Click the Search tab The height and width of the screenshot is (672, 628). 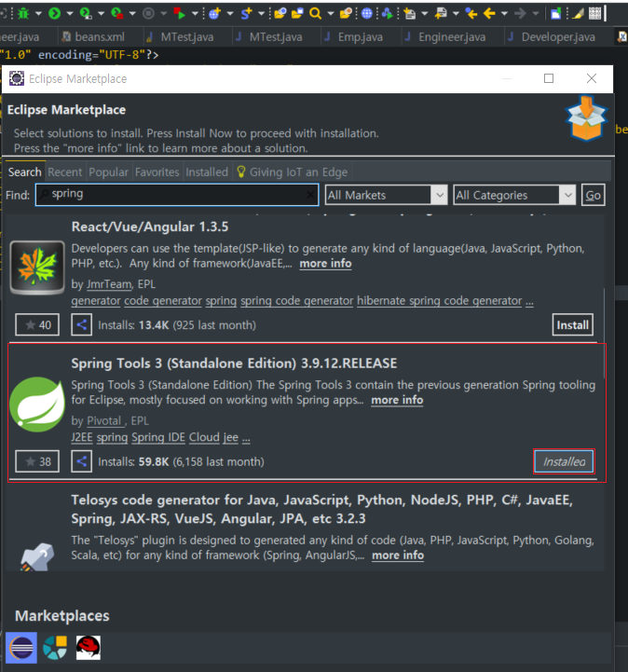click(x=25, y=171)
